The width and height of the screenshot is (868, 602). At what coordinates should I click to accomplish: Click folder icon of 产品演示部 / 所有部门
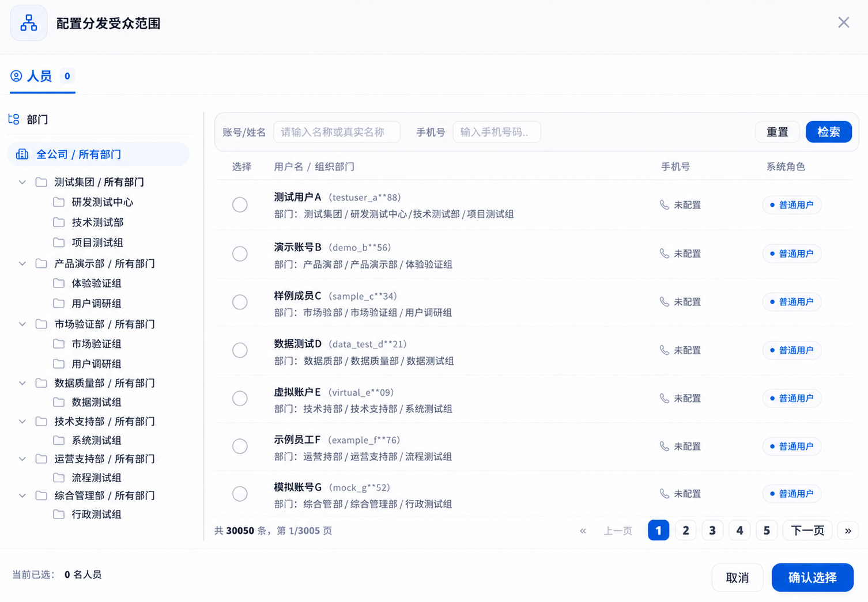pos(41,263)
